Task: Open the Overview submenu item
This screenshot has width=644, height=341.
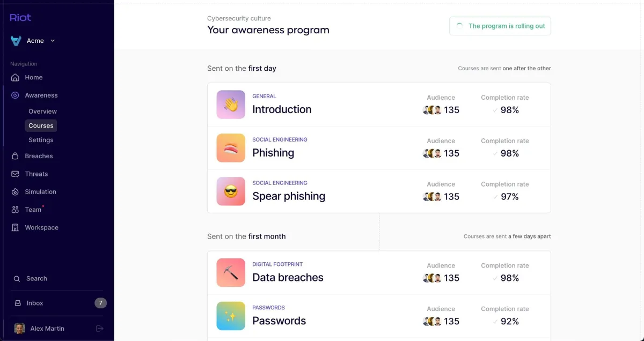Action: (42, 112)
